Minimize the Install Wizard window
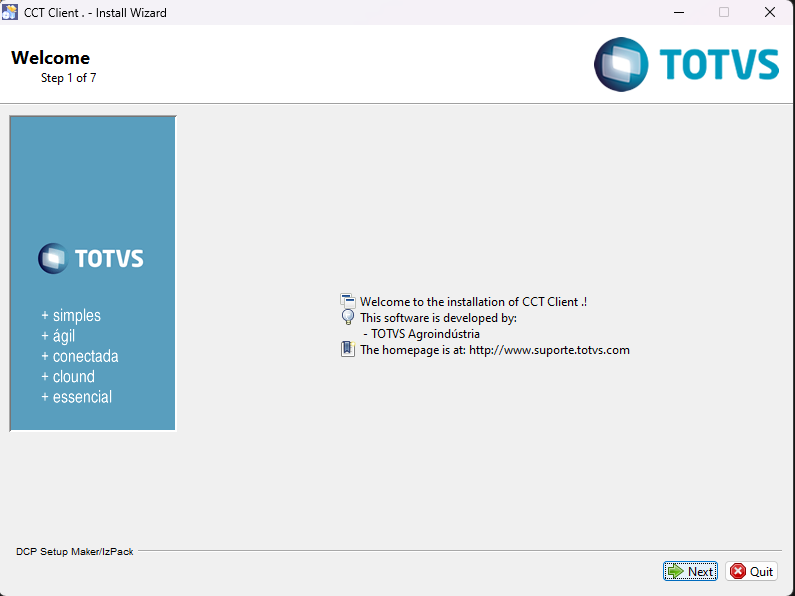Screen dimensions: 795x596 (x=679, y=12)
